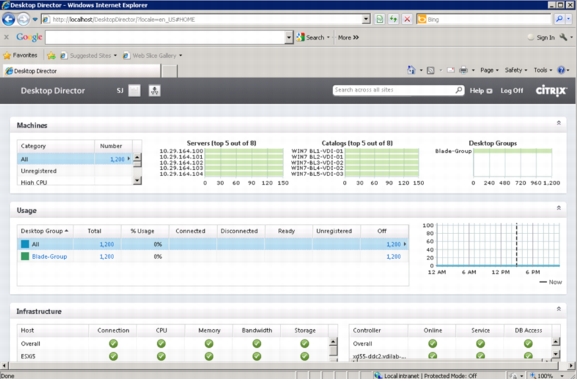Click the Blade-Group link in Usage table
578x381 pixels.
[x=49, y=256]
